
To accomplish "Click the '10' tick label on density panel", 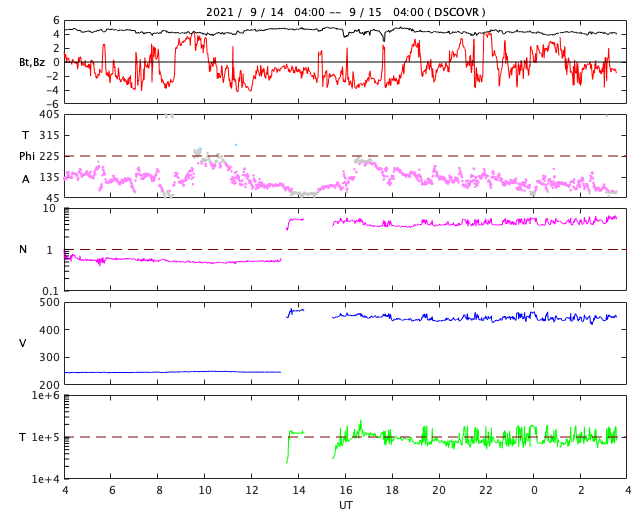I will tap(49, 208).
